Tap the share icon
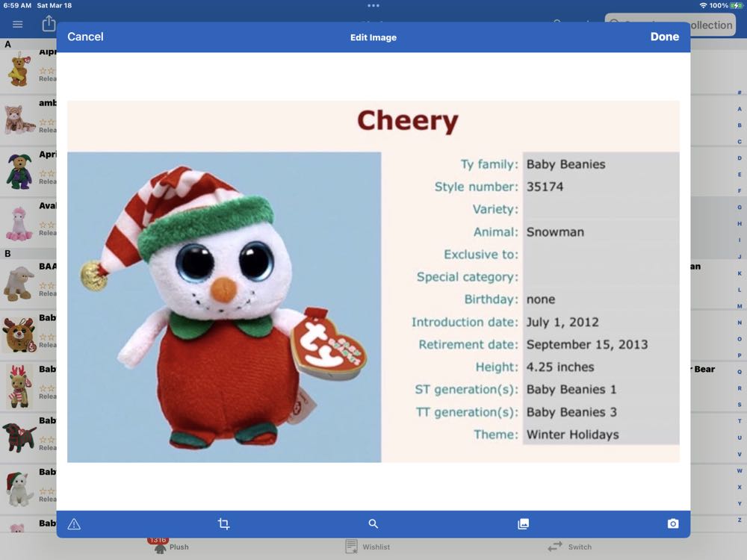This screenshot has height=560, width=747. (49, 23)
